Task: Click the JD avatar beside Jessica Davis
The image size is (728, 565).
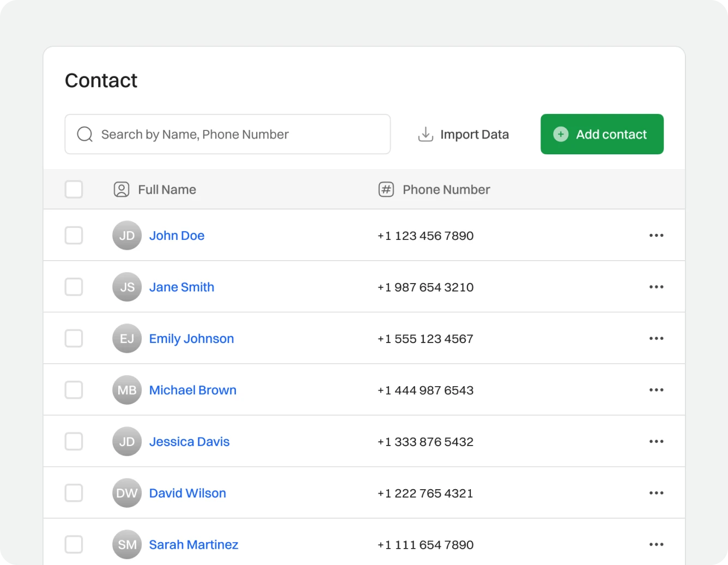Action: (x=127, y=442)
